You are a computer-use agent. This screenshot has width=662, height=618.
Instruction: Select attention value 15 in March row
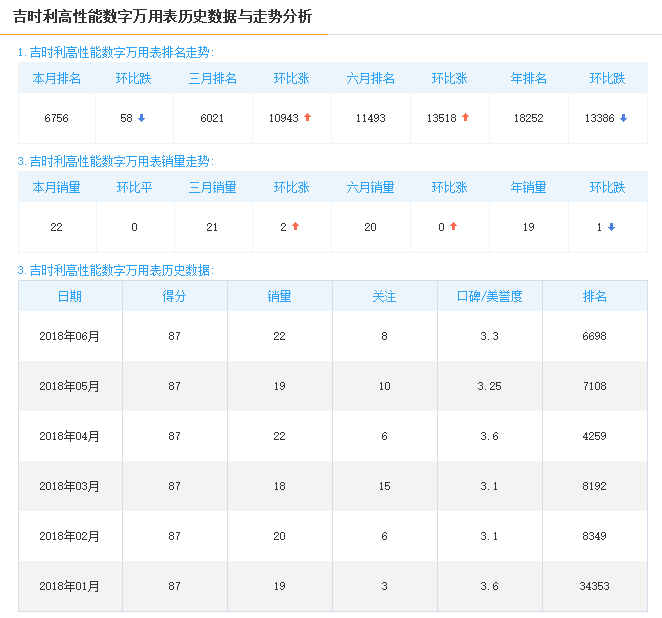(384, 486)
